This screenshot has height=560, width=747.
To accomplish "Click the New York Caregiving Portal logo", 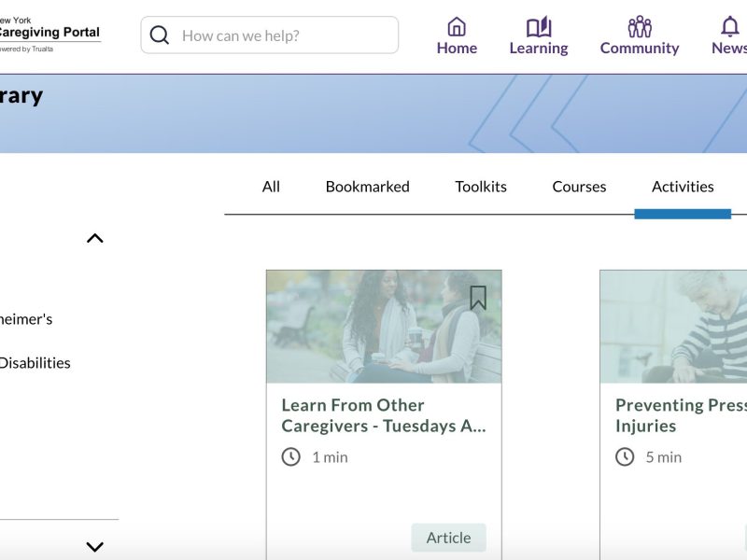I will point(47,34).
